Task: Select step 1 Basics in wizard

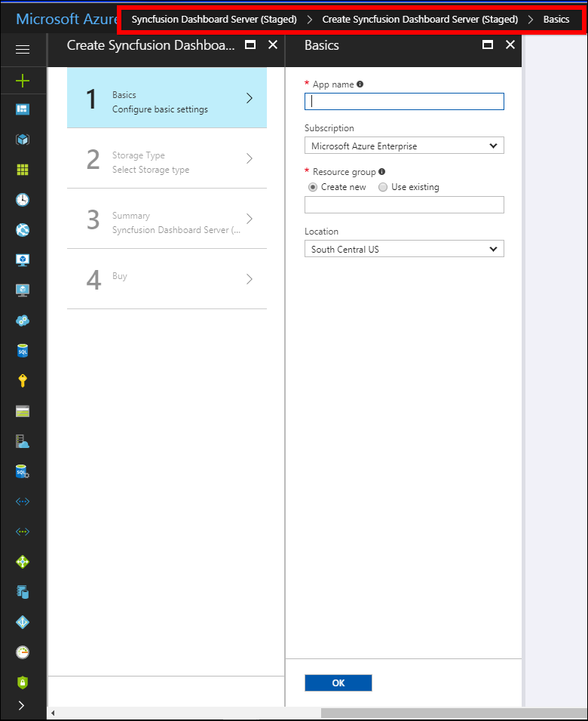Action: point(167,98)
